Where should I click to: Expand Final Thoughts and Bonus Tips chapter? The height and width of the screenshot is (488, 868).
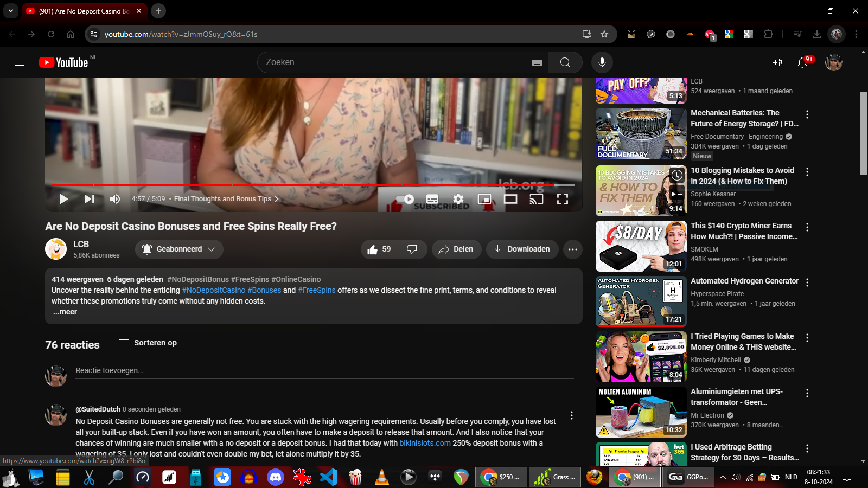tap(226, 199)
